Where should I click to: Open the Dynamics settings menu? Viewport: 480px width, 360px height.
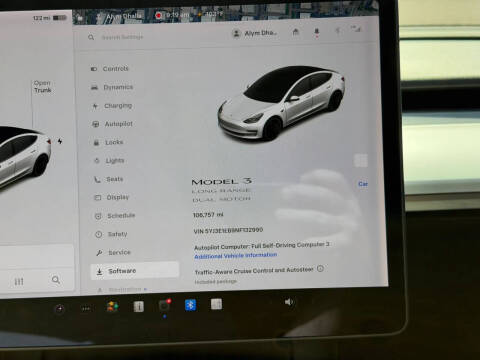pyautogui.click(x=112, y=87)
